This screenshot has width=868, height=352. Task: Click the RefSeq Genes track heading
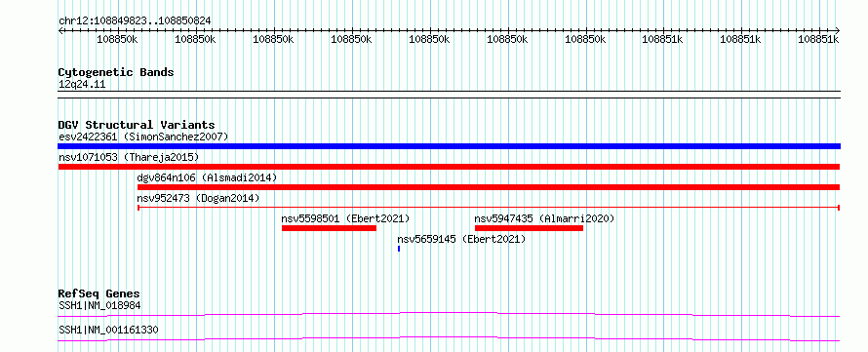pos(99,293)
